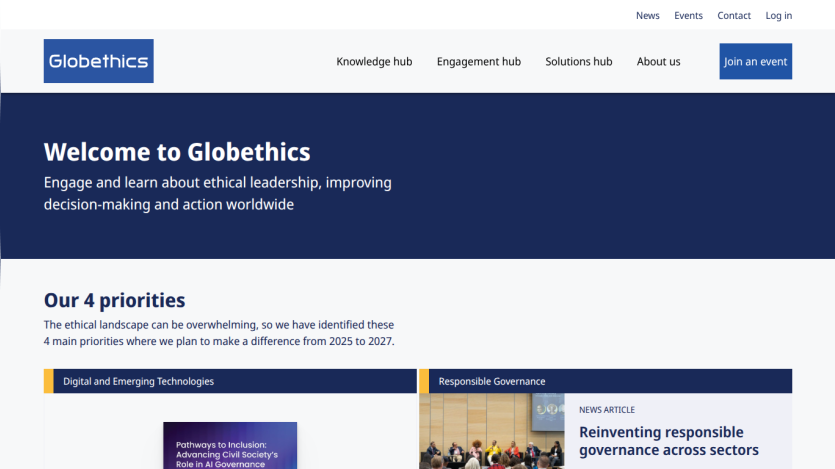Open Reinventing responsible governance across sectors article
The height and width of the screenshot is (469, 835).
(x=668, y=441)
